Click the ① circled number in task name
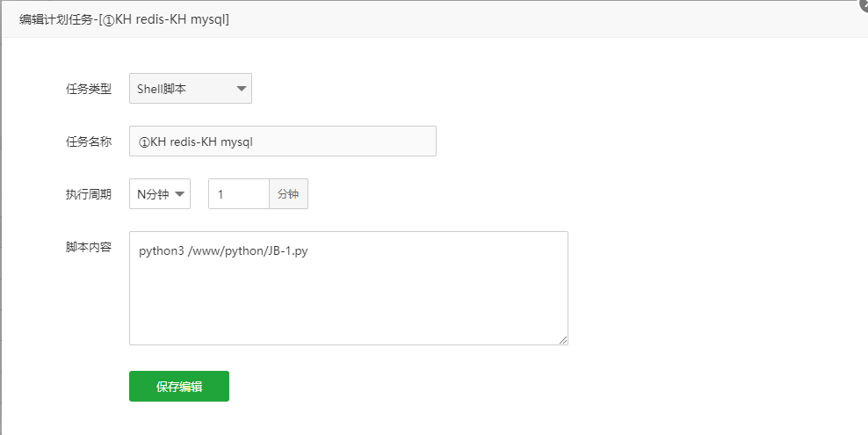The image size is (868, 435). (x=144, y=142)
